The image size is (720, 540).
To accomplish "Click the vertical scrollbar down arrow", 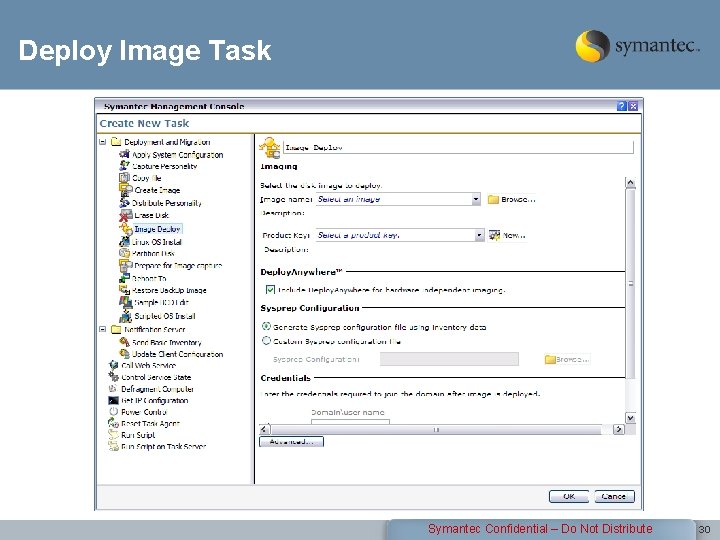I will pos(630,418).
